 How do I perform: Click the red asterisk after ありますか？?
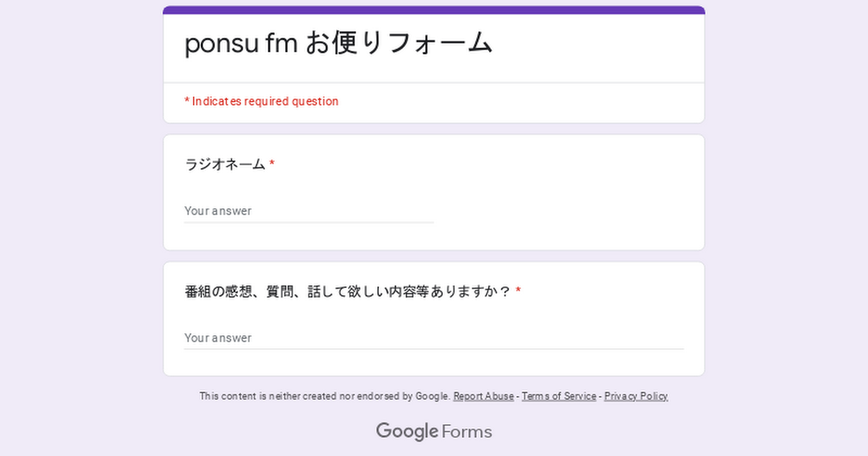click(518, 292)
